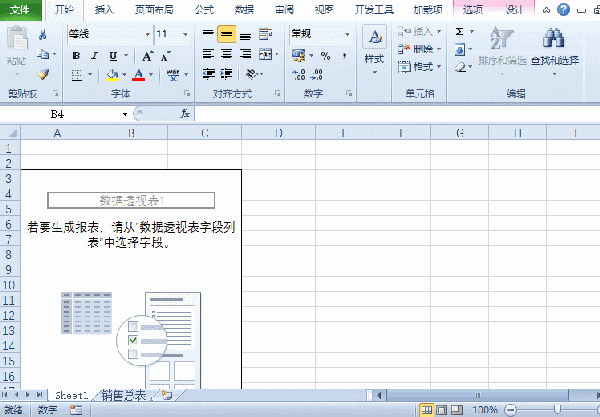Click the Format Painter brush icon
Image resolution: width=600 pixels, height=417 pixels.
tap(43, 74)
